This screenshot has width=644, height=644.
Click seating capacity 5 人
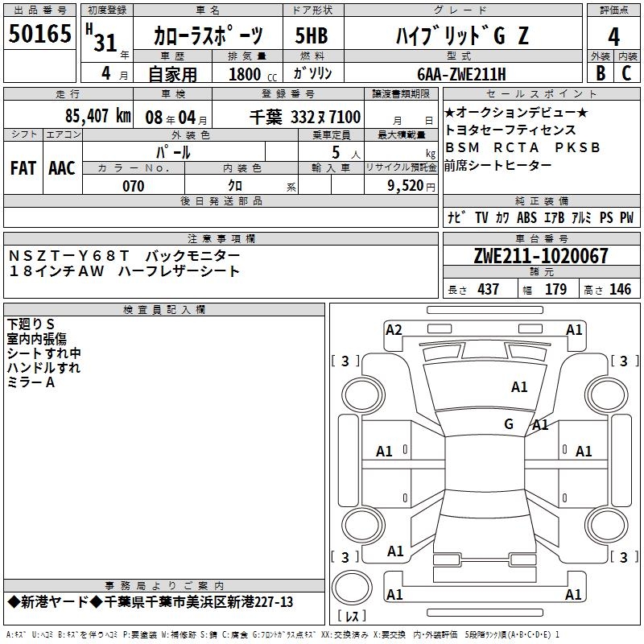click(345, 153)
